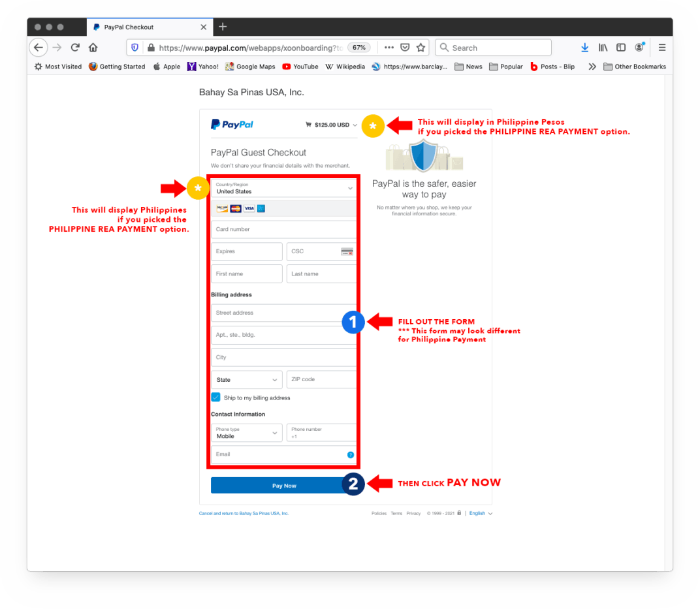
Task: Open the Posts - Blip bookmark
Action: (552, 67)
